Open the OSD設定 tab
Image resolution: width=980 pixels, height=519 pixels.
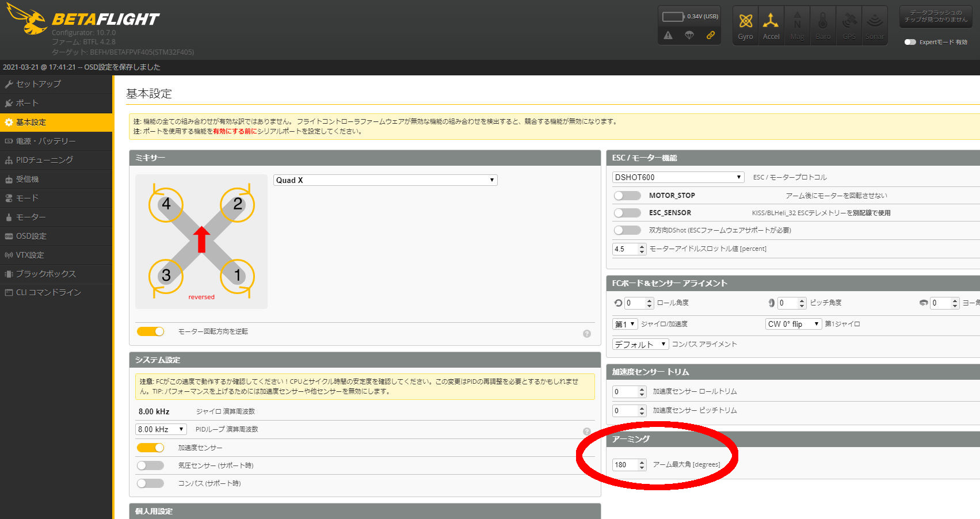pyautogui.click(x=56, y=236)
